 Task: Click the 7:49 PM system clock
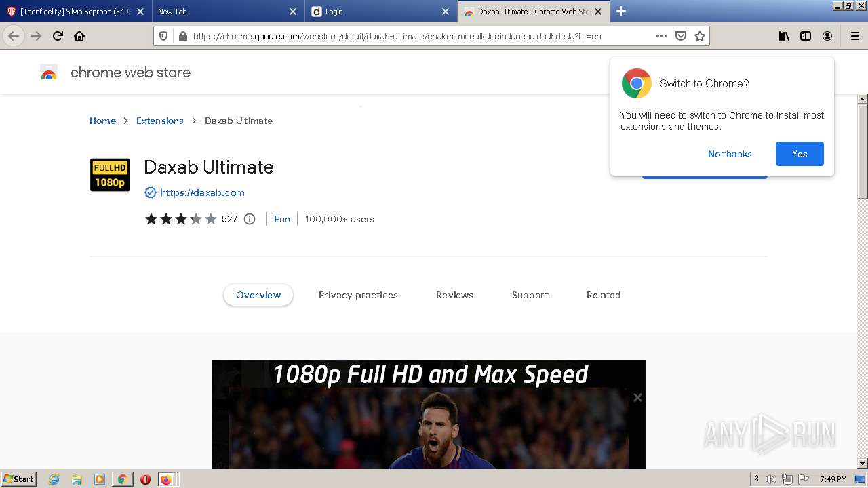[833, 479]
